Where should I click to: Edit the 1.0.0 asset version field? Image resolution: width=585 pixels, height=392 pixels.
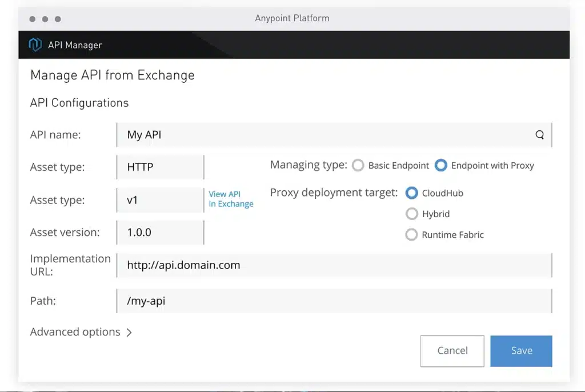tap(159, 233)
